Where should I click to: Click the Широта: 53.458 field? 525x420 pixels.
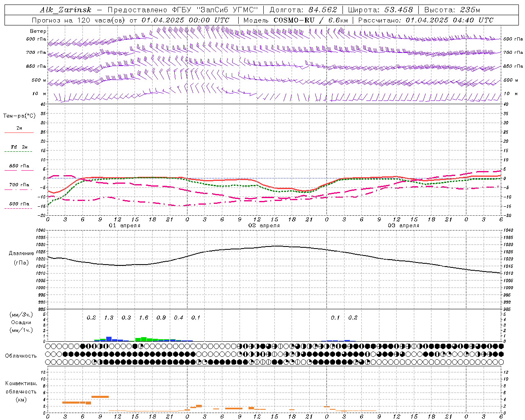pyautogui.click(x=380, y=10)
